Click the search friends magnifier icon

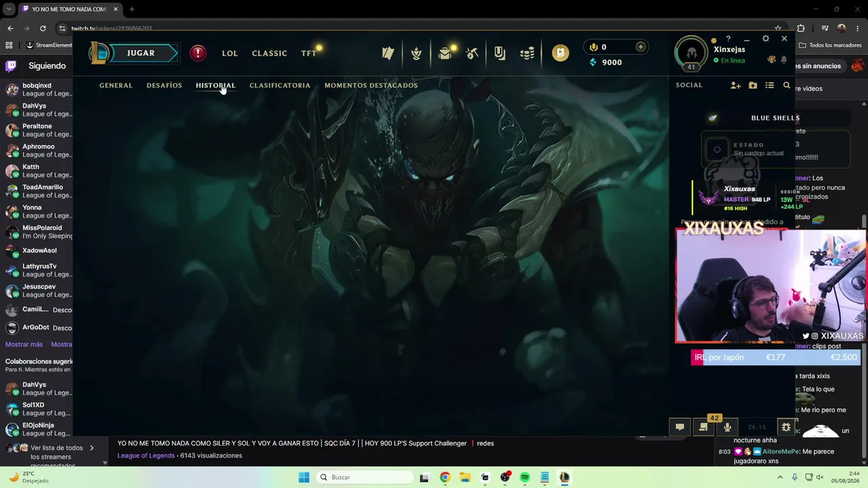click(x=787, y=85)
